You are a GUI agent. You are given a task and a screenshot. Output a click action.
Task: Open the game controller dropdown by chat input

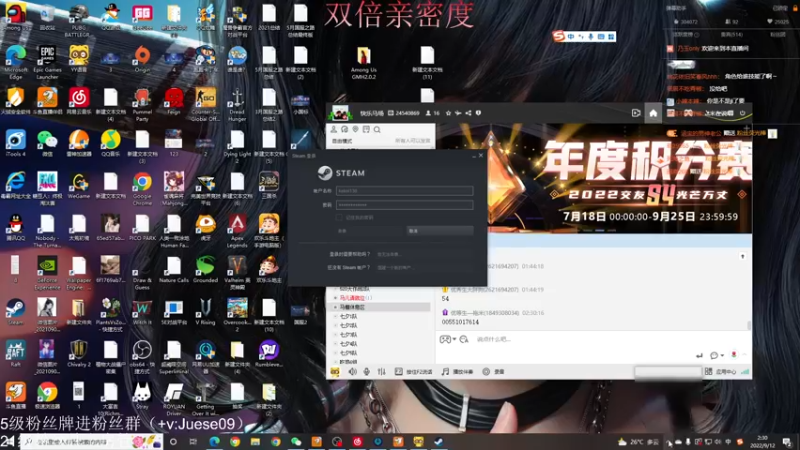coord(447,339)
